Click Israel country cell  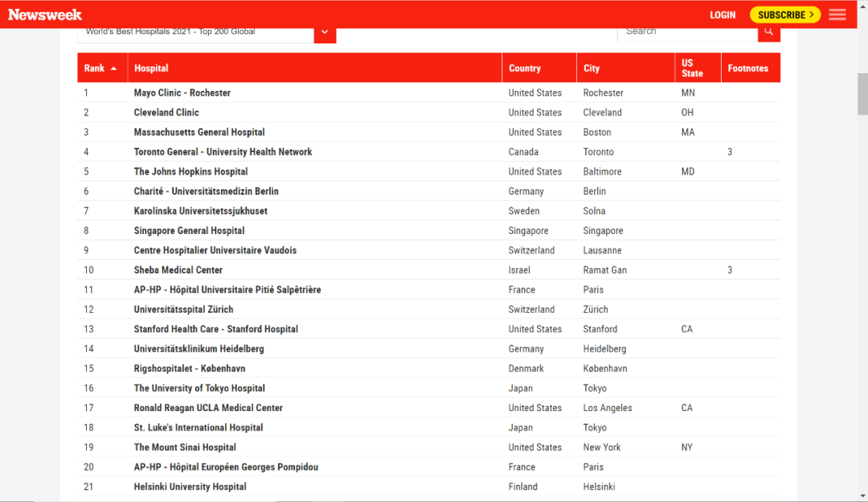point(519,270)
